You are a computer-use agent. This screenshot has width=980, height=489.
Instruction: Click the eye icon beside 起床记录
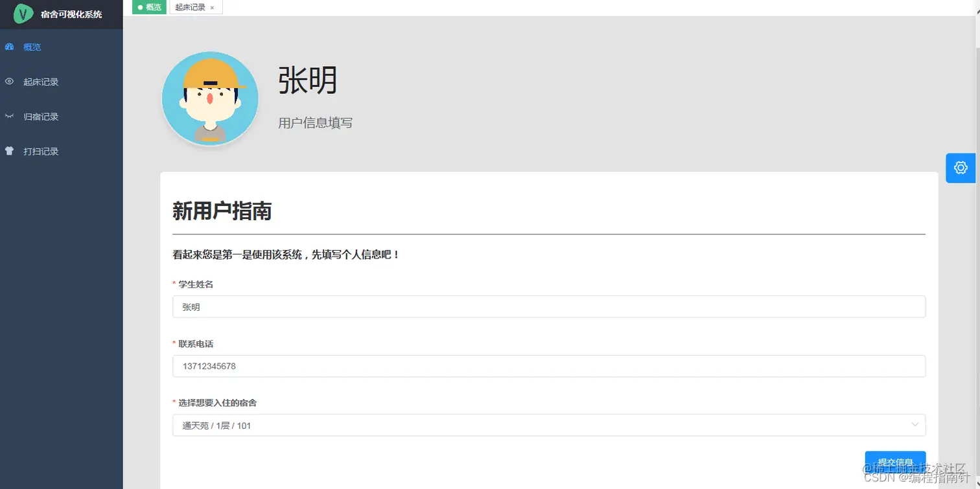(9, 82)
